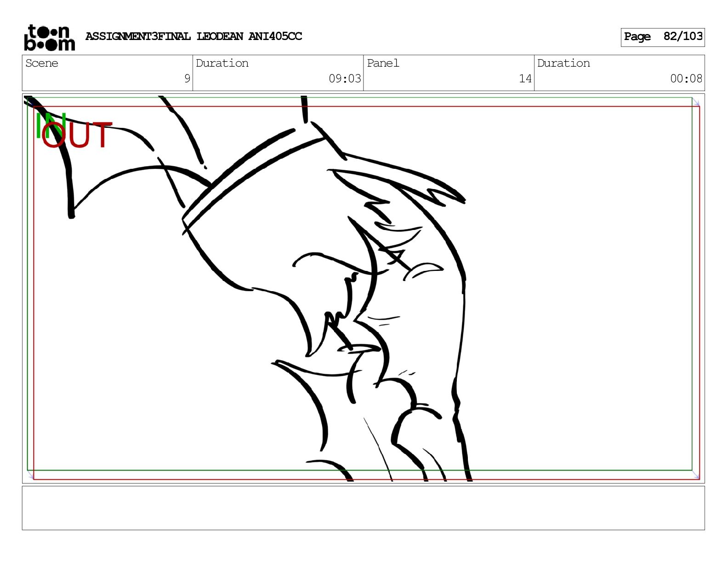
Task: Click the Panel label
Action: click(383, 63)
